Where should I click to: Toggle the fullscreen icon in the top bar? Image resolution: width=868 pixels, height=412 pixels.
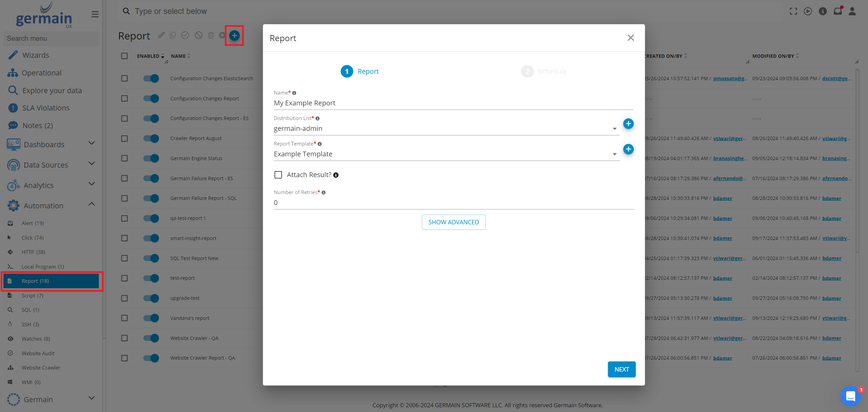(793, 11)
